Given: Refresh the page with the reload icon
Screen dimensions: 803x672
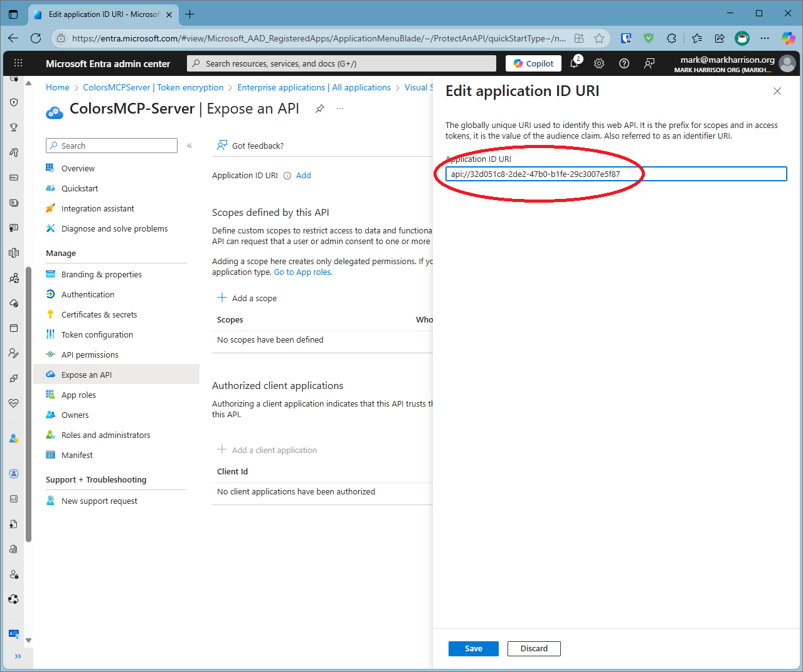Looking at the screenshot, I should click(x=36, y=38).
